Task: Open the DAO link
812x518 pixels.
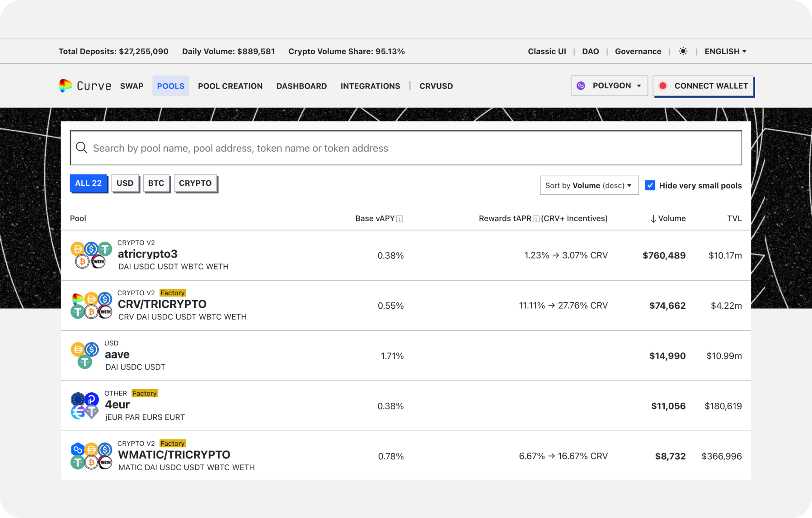Action: point(591,51)
